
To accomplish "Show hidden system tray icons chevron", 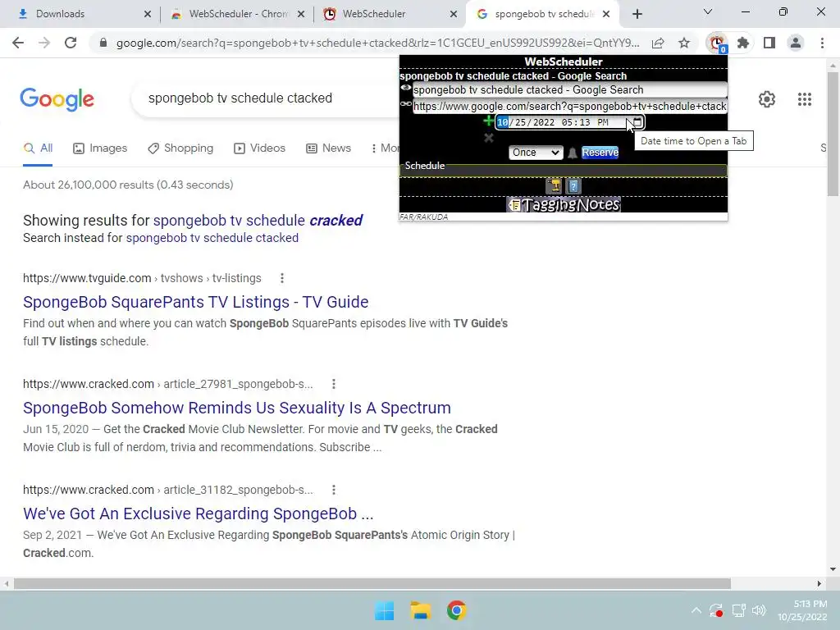I will 696,610.
